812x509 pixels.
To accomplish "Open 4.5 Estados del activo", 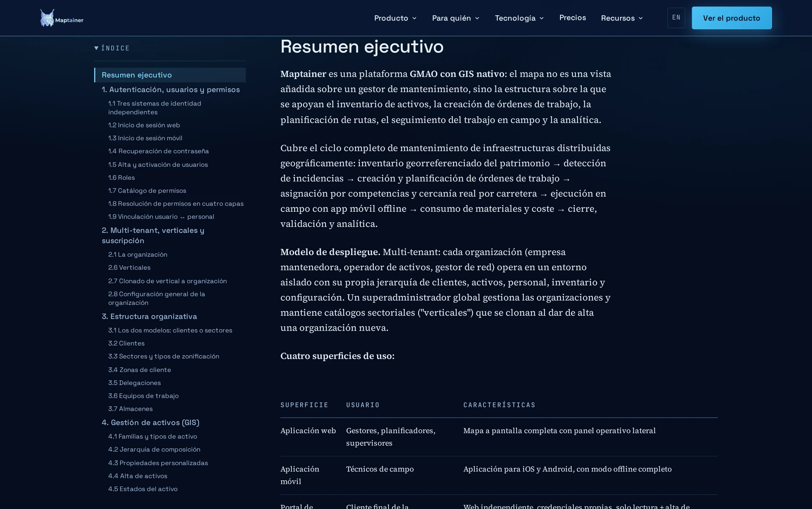I will click(143, 489).
